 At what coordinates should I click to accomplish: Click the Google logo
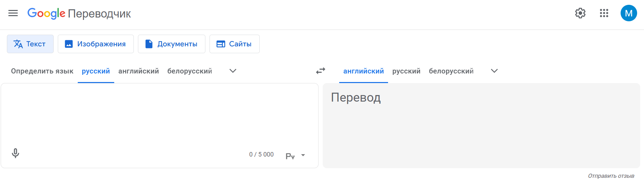(x=46, y=13)
